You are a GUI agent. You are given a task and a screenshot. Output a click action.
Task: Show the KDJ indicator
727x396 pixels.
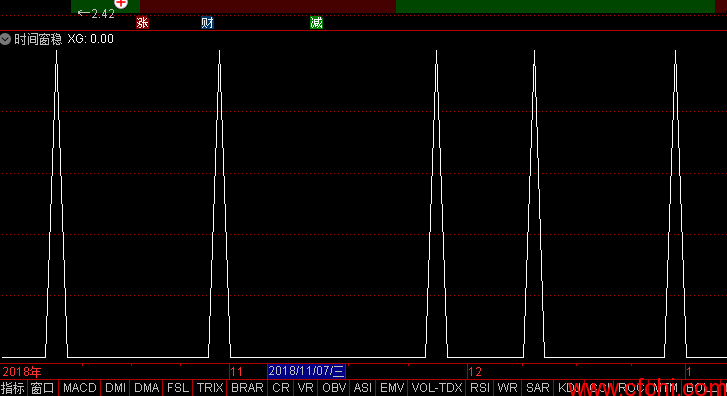[x=569, y=388]
